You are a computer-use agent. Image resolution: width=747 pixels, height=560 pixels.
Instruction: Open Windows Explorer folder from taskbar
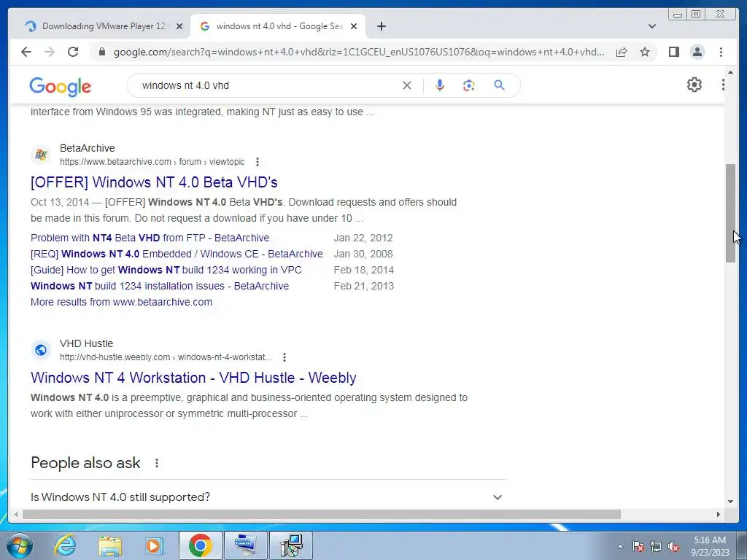click(110, 545)
